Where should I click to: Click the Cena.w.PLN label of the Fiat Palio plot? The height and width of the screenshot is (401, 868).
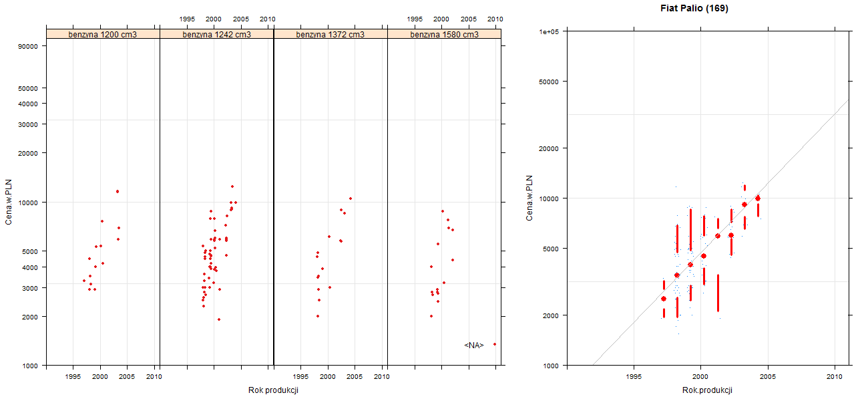coord(530,198)
